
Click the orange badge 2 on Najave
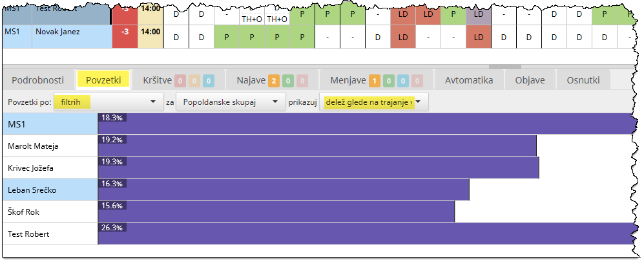pos(274,81)
